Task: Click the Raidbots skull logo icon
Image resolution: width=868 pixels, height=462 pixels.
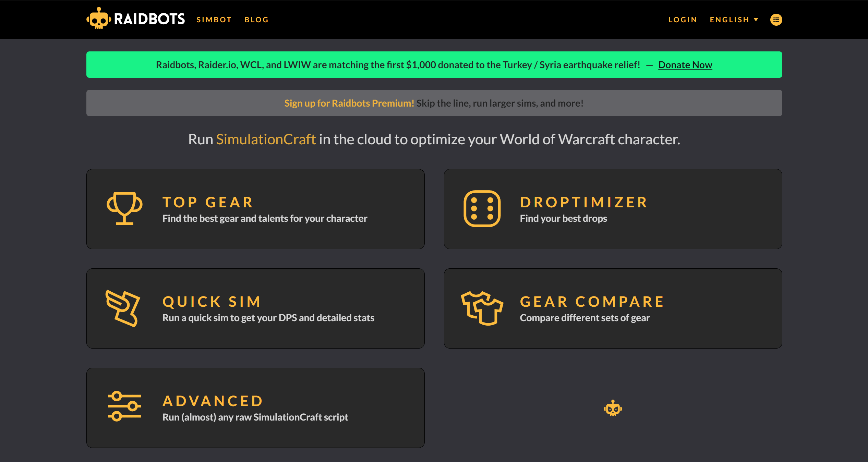Action: [98, 19]
